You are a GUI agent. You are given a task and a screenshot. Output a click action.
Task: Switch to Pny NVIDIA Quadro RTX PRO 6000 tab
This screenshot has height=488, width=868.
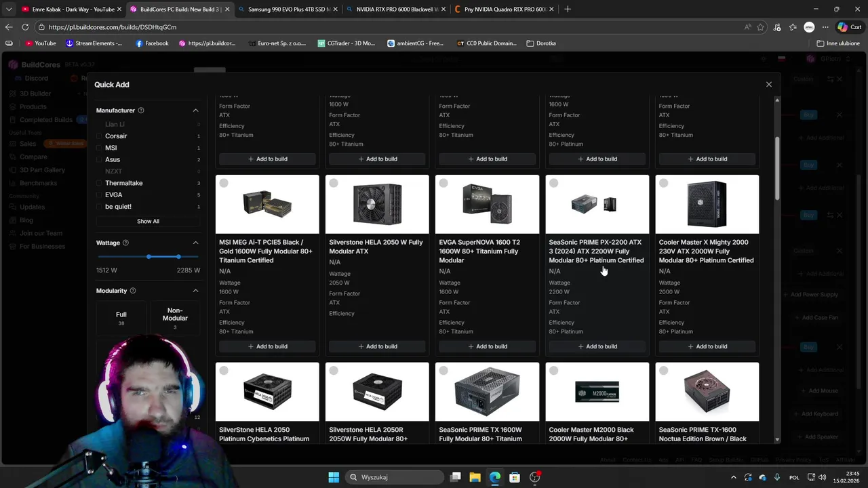pyautogui.click(x=503, y=9)
